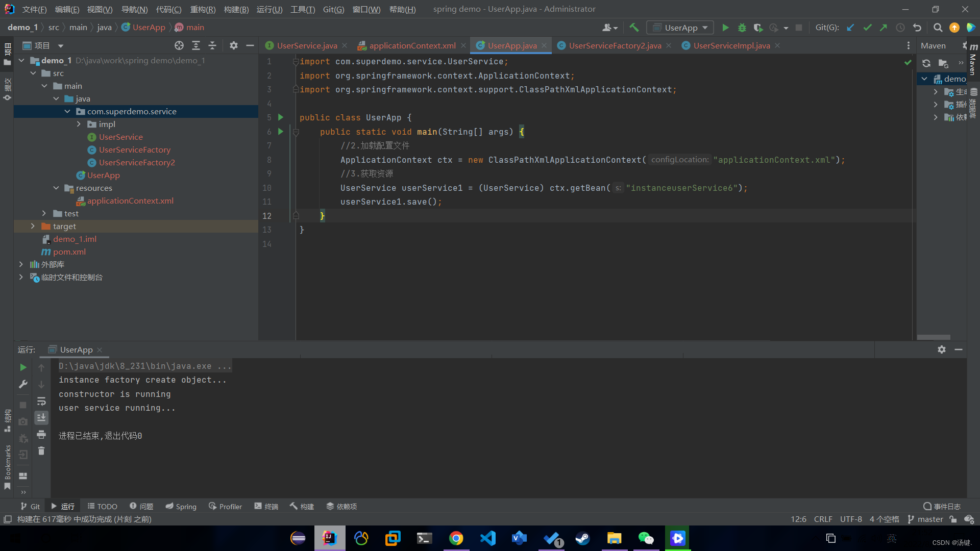Click the Git update project arrow
Viewport: 980px width, 551px height.
click(x=850, y=28)
